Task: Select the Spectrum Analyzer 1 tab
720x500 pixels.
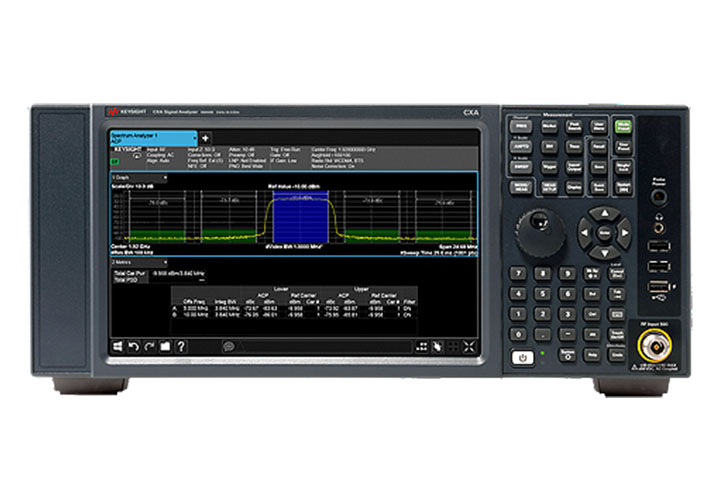Action: click(x=148, y=136)
